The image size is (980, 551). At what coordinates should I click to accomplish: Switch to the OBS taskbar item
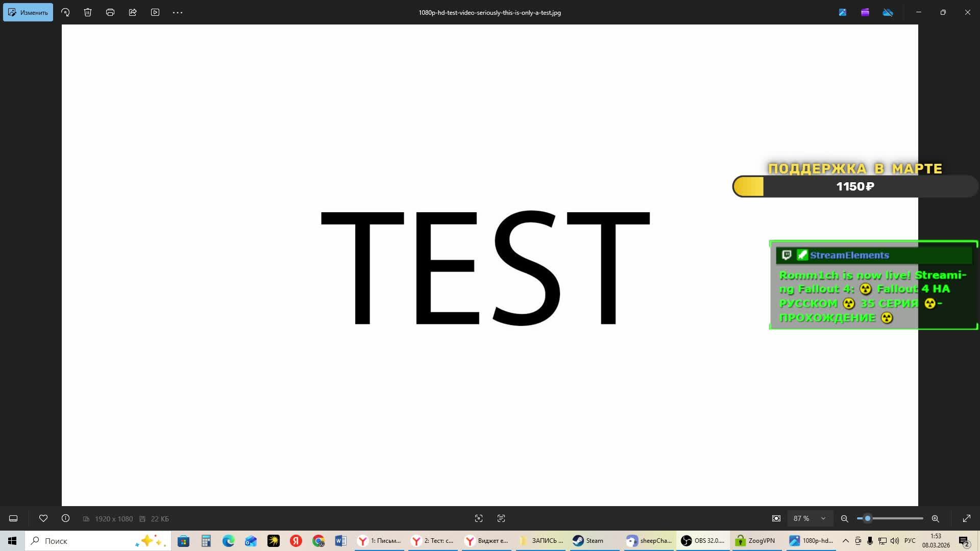[703, 541]
